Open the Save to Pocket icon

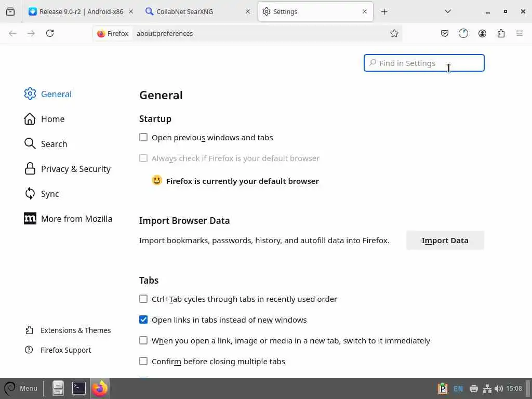click(x=445, y=33)
